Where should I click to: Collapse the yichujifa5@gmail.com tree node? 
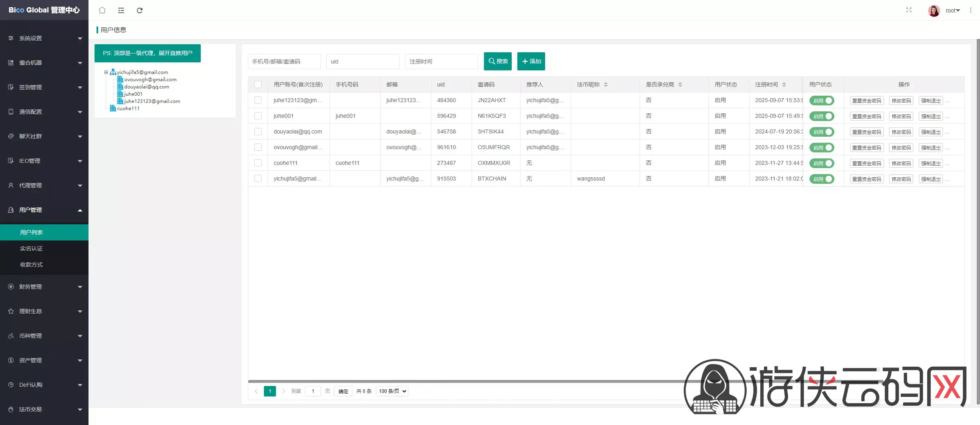point(106,72)
